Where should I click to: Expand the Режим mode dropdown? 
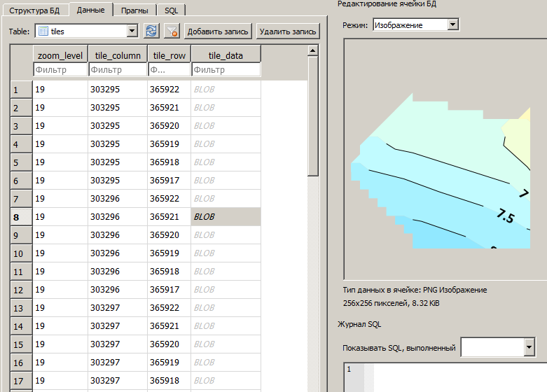pyautogui.click(x=452, y=24)
